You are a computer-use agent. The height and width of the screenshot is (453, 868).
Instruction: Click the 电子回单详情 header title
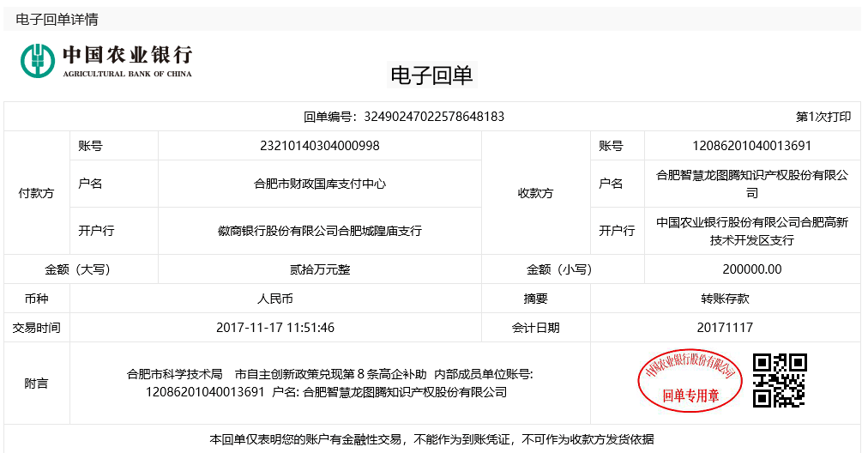click(x=57, y=19)
